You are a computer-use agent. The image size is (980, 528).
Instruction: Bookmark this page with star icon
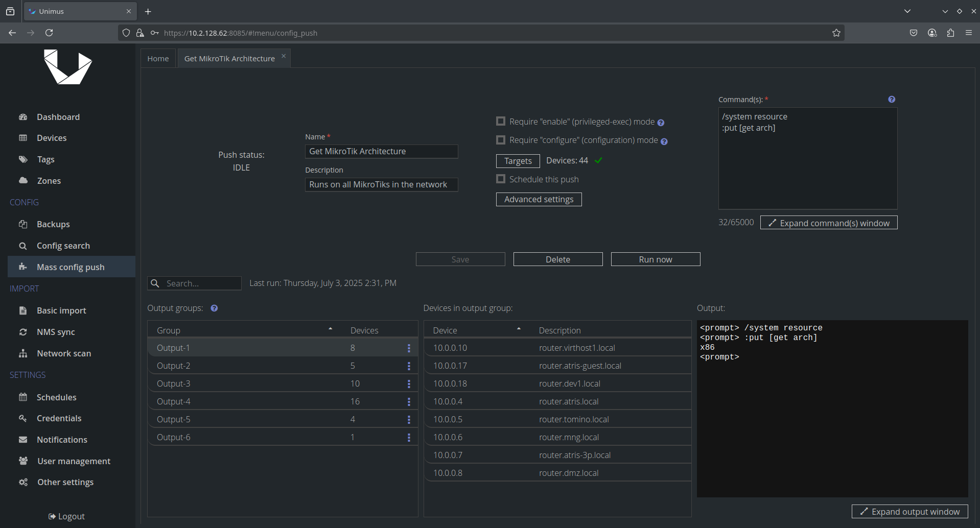pos(836,33)
